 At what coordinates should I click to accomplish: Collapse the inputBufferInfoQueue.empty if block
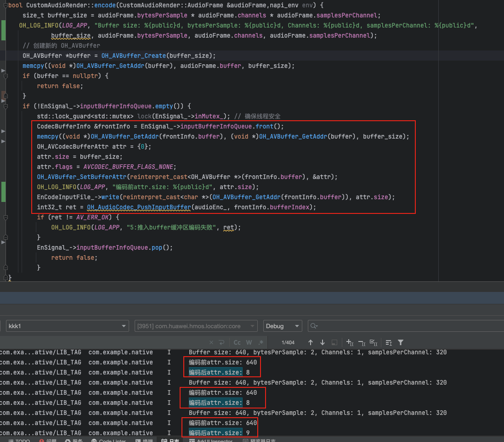[x=6, y=106]
